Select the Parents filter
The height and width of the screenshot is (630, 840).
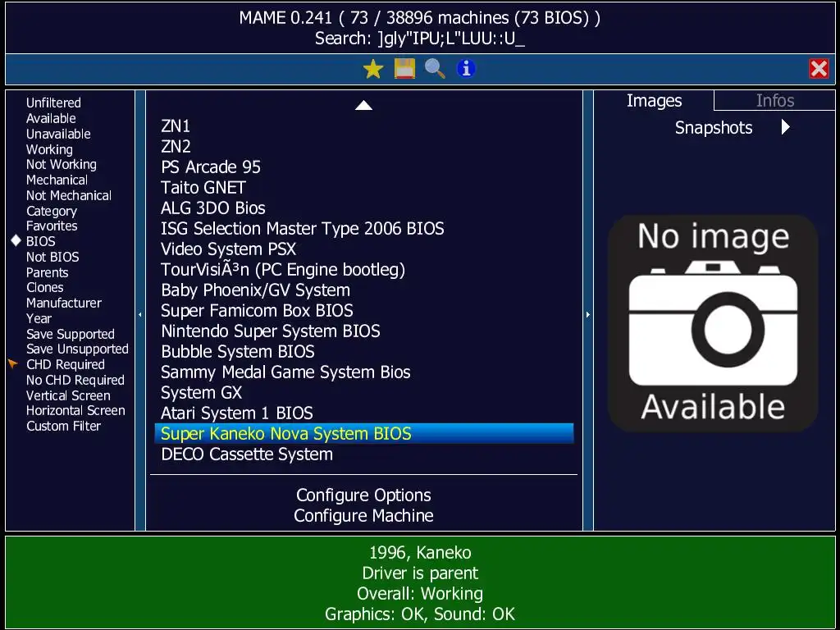[x=47, y=272]
